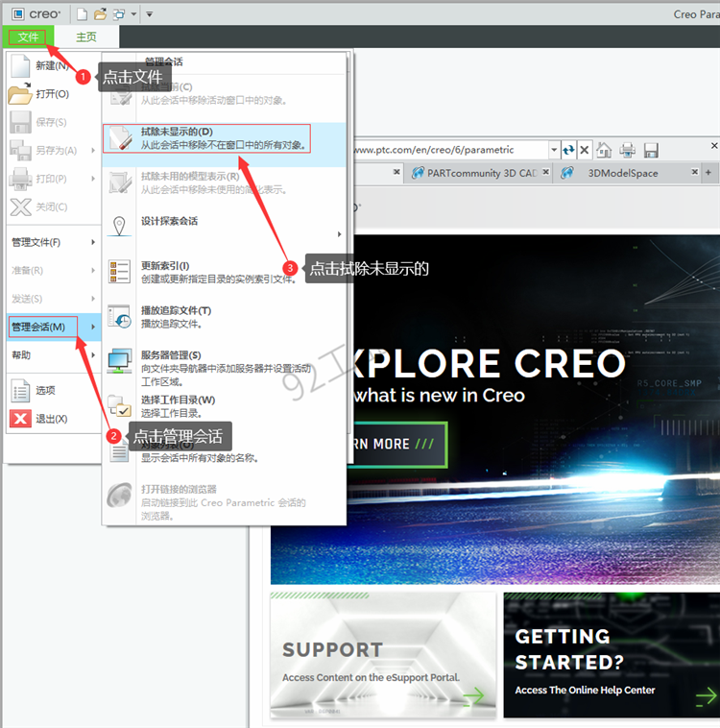Expand the 设计探索会话 submenu arrow

pos(339,234)
